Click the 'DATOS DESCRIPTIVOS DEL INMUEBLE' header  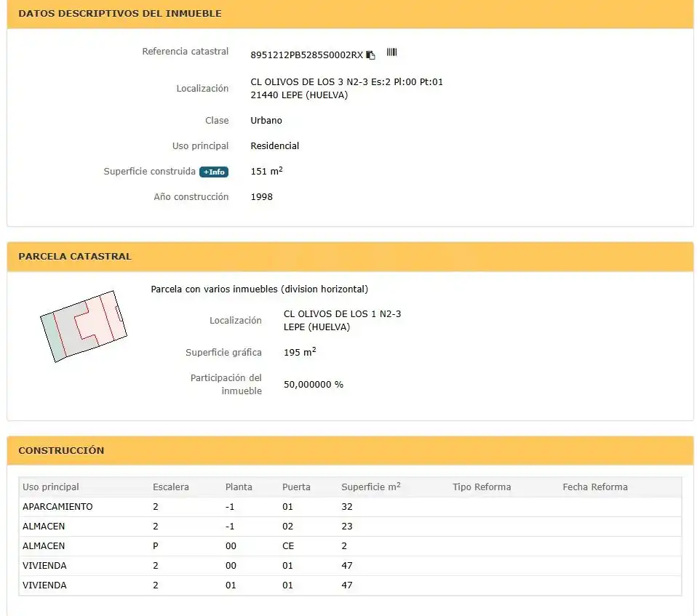click(x=120, y=13)
